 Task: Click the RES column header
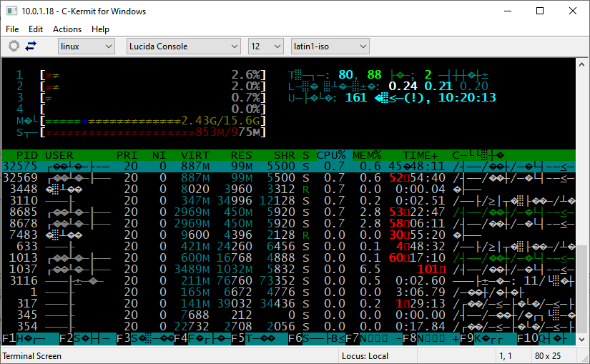(x=241, y=155)
